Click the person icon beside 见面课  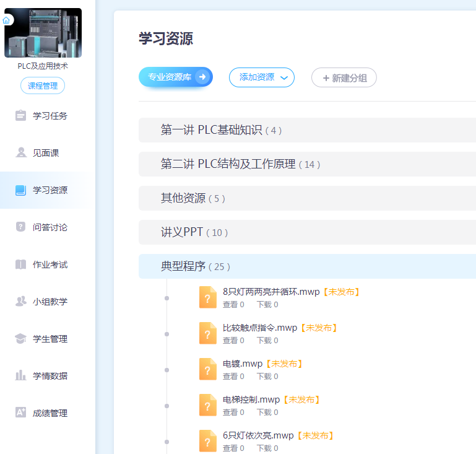coord(21,152)
